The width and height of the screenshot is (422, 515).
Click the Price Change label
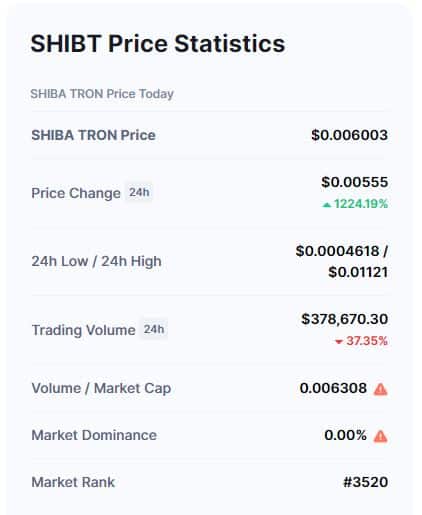pos(76,193)
